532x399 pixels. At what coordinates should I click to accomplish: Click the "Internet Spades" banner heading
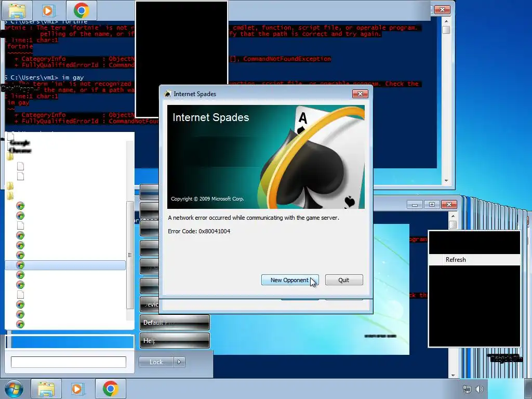[211, 117]
